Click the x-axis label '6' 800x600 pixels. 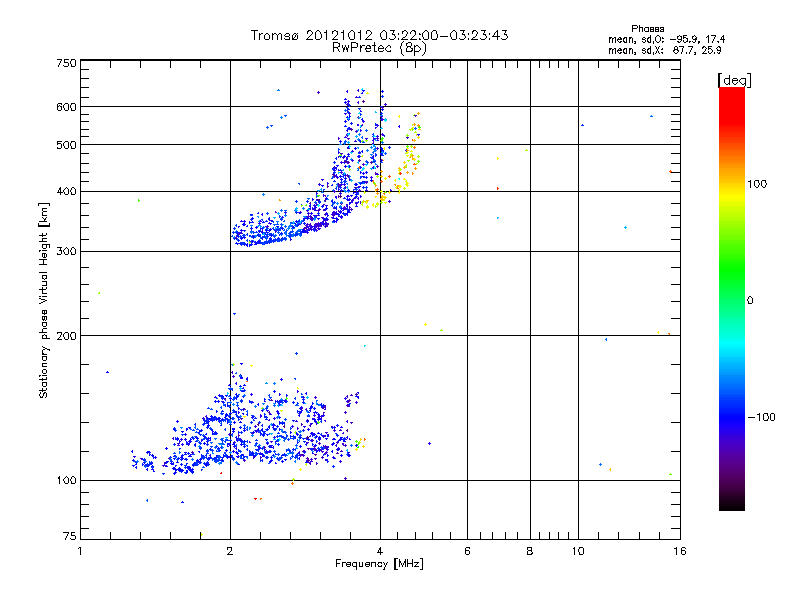coord(467,551)
